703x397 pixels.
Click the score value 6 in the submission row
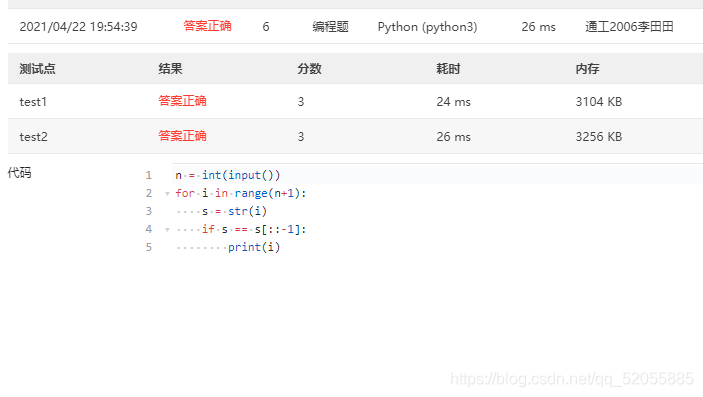[266, 27]
